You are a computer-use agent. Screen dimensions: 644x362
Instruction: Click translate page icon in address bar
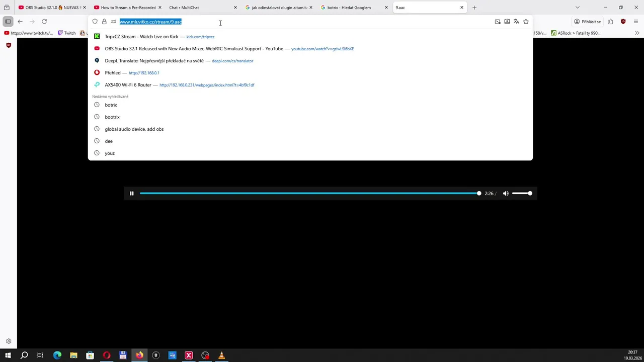516,22
